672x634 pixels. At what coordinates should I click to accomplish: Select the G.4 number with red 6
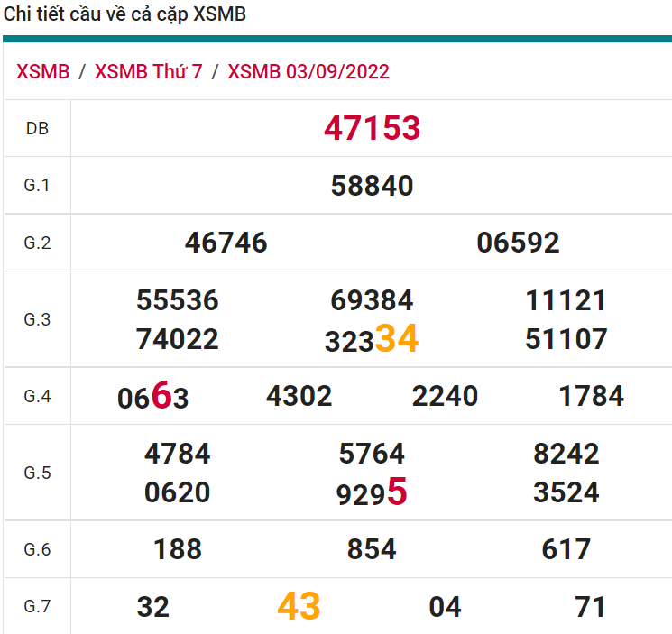[153, 397]
